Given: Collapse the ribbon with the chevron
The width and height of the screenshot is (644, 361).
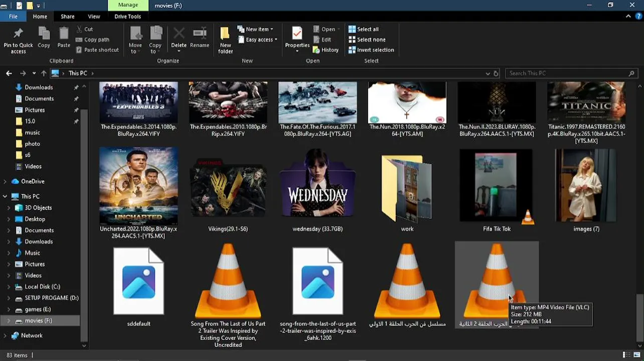Looking at the screenshot, I should click(x=628, y=17).
